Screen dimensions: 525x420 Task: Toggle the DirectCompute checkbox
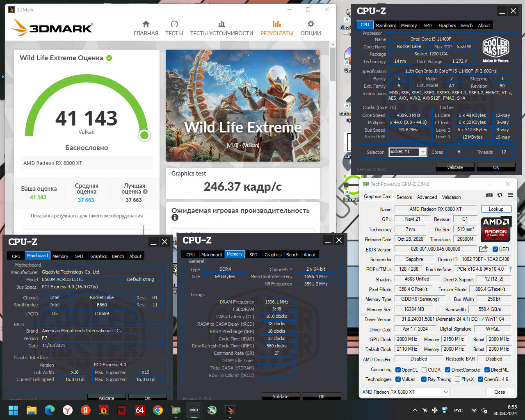(x=447, y=370)
